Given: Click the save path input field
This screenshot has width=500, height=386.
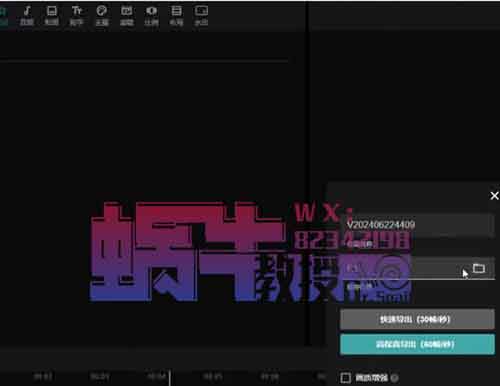Looking at the screenshot, I should [x=418, y=268].
